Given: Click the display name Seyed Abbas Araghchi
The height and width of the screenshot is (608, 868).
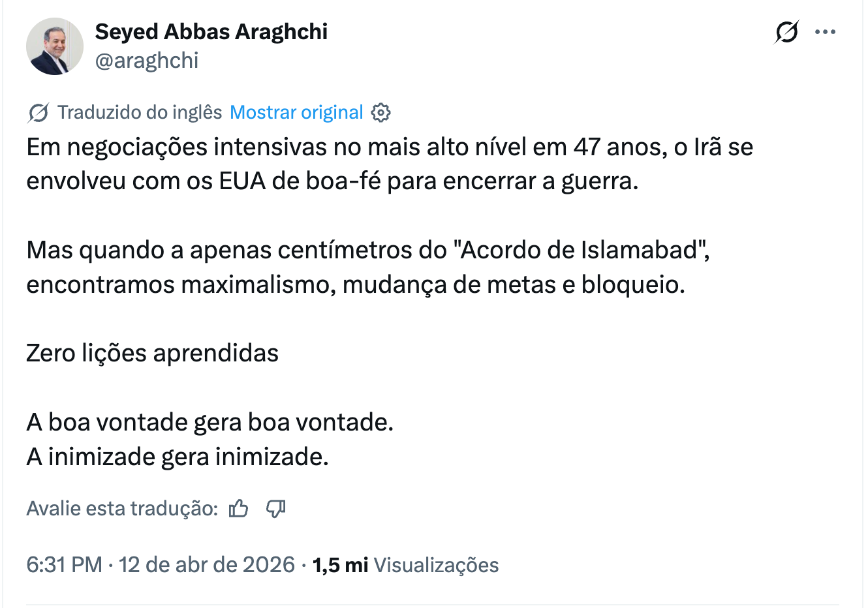Looking at the screenshot, I should [211, 31].
